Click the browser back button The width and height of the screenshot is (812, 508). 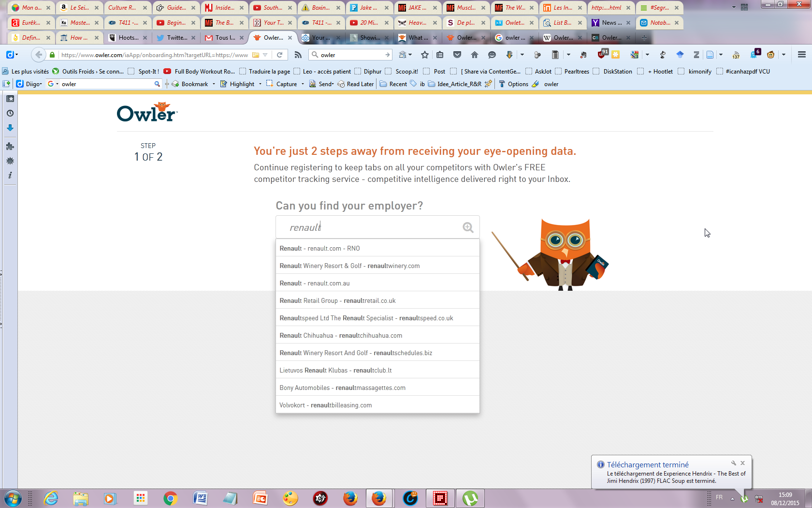(39, 55)
